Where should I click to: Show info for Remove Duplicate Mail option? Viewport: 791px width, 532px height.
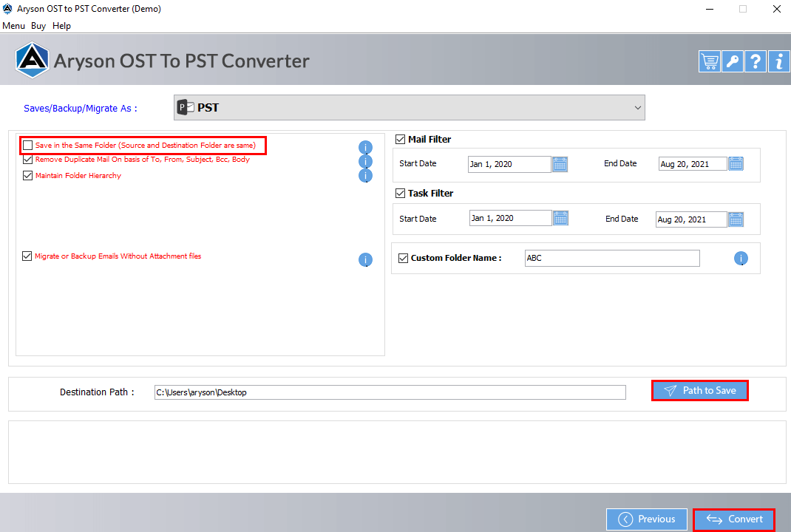365,161
